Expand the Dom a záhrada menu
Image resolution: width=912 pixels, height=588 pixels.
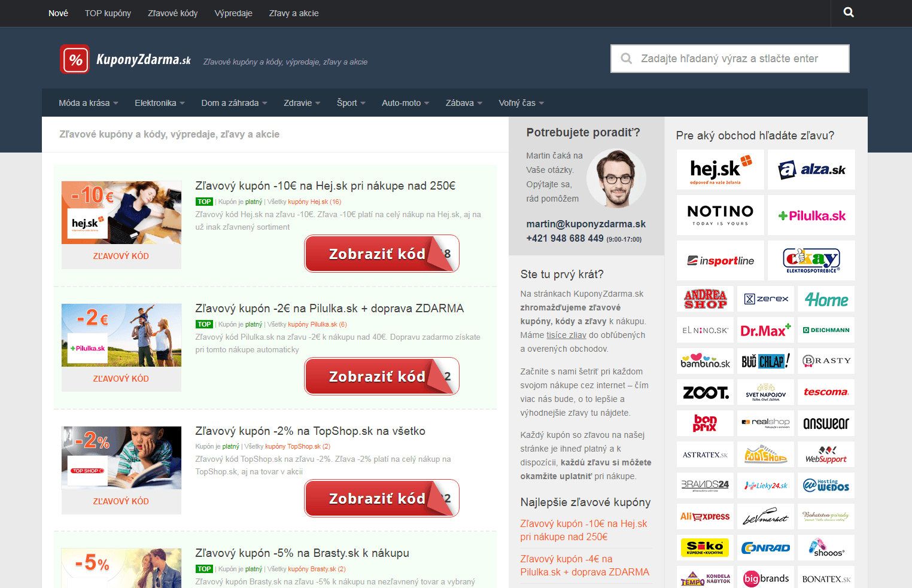tap(235, 103)
